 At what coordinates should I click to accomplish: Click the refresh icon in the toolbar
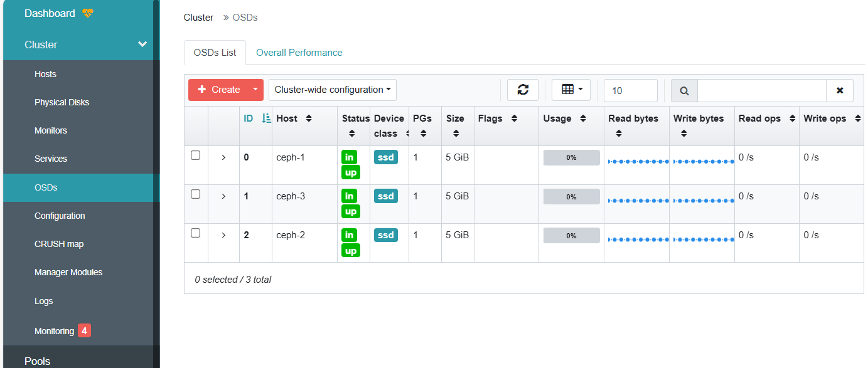click(x=523, y=90)
